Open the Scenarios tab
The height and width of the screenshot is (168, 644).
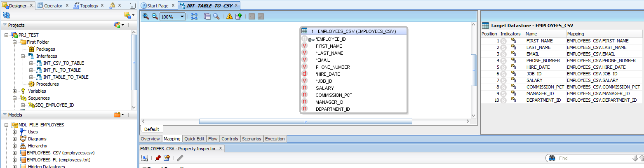251,139
